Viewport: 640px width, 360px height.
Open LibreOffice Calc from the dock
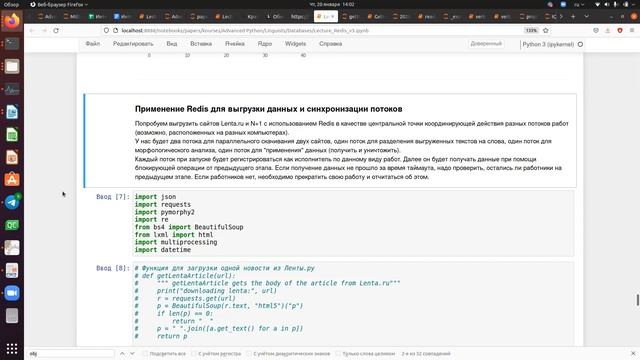coord(12,134)
